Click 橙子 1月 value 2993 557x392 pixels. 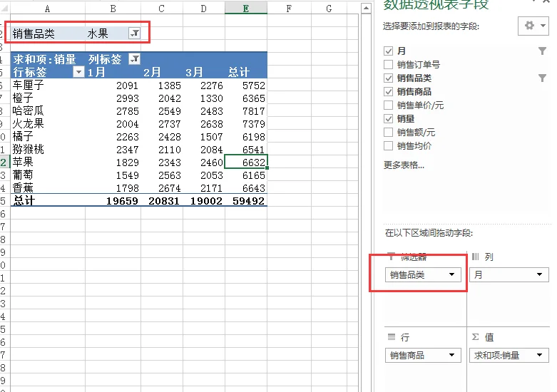tap(113, 98)
